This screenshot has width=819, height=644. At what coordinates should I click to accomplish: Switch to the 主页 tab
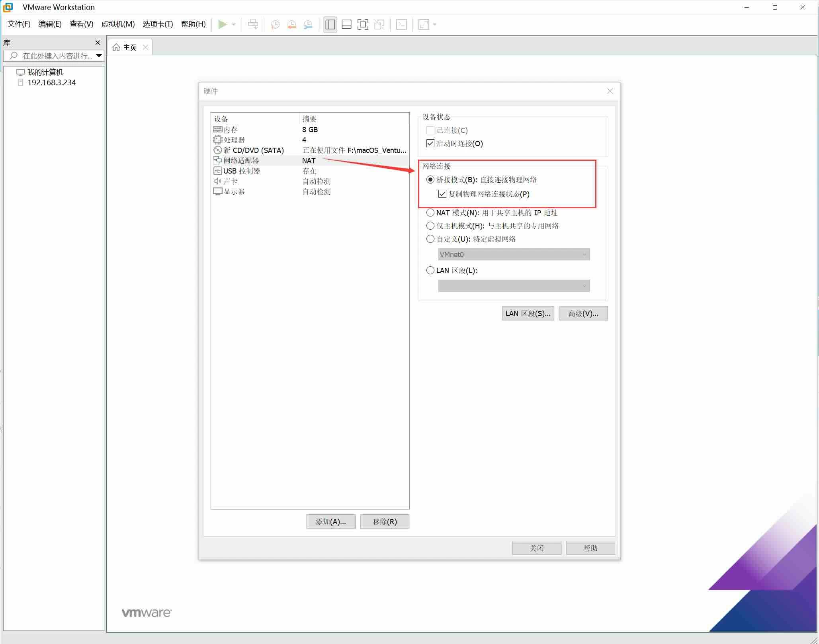[130, 47]
